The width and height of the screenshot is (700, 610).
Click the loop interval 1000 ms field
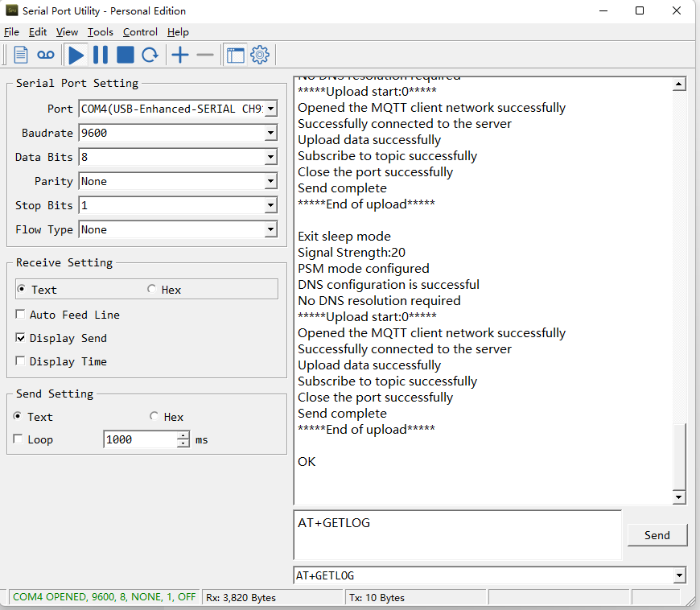140,439
